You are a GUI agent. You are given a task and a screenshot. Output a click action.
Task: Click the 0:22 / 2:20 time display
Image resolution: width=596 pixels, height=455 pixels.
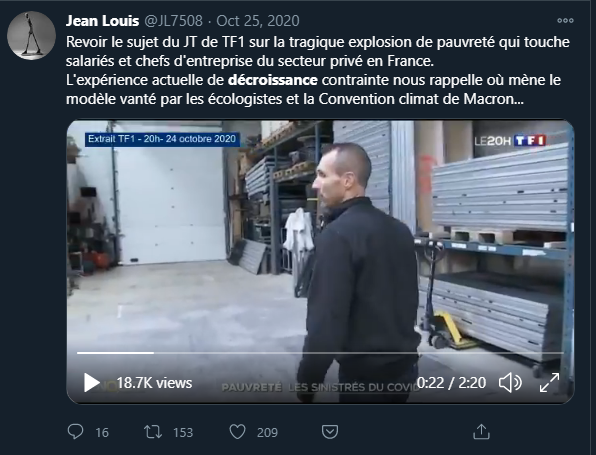point(451,383)
